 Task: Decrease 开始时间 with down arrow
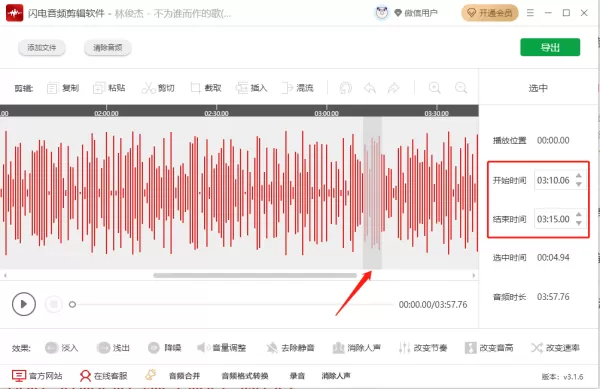pos(579,184)
